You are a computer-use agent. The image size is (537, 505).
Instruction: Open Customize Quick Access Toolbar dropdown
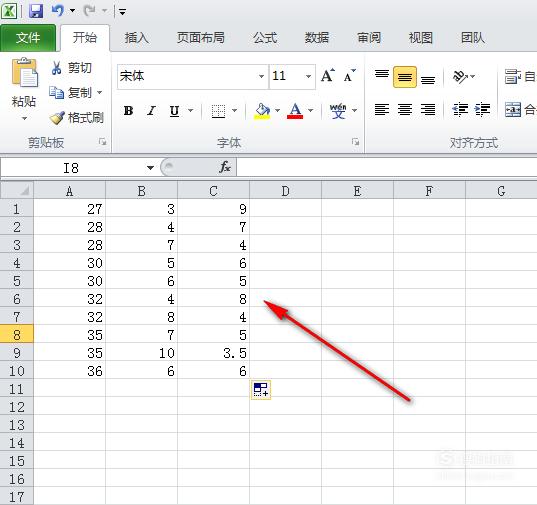[122, 12]
